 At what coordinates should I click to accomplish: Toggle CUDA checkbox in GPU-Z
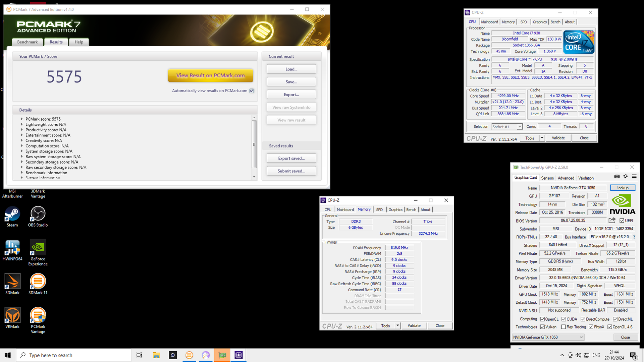click(564, 319)
